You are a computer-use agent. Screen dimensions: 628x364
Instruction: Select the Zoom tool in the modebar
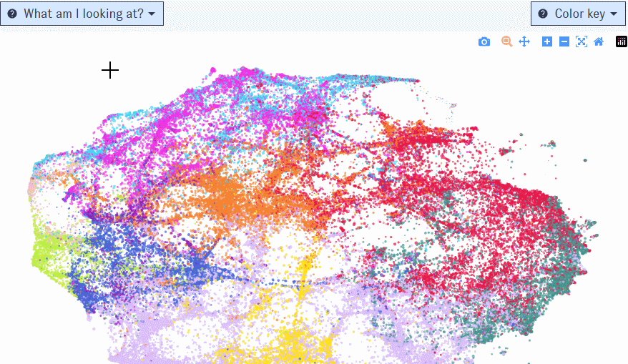(506, 41)
